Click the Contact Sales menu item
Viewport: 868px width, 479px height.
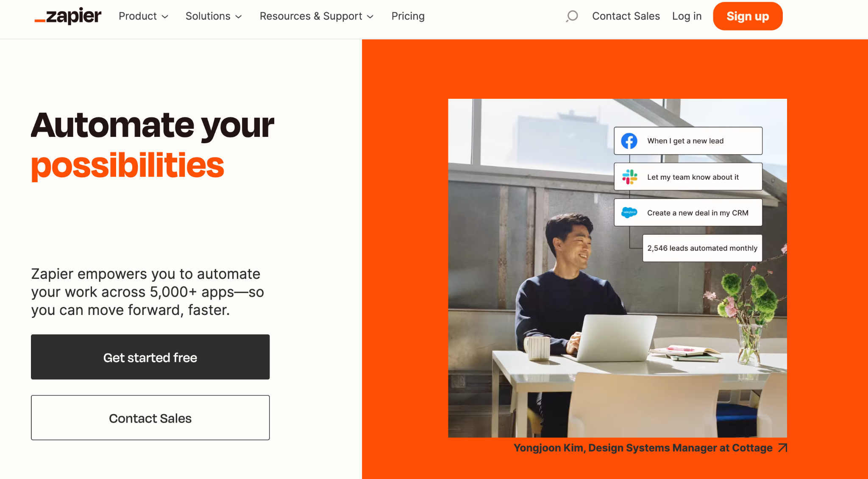pos(626,16)
